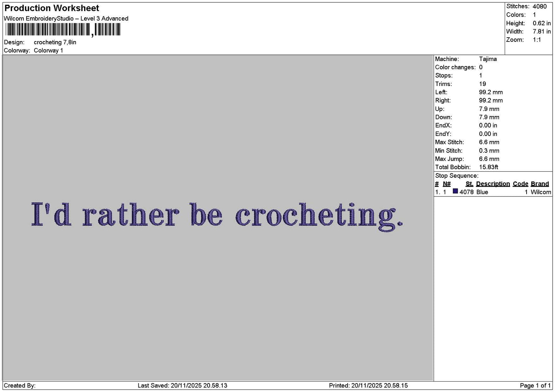Click the Max Stitch value '6.6 mm'
555x392 pixels.
click(489, 142)
